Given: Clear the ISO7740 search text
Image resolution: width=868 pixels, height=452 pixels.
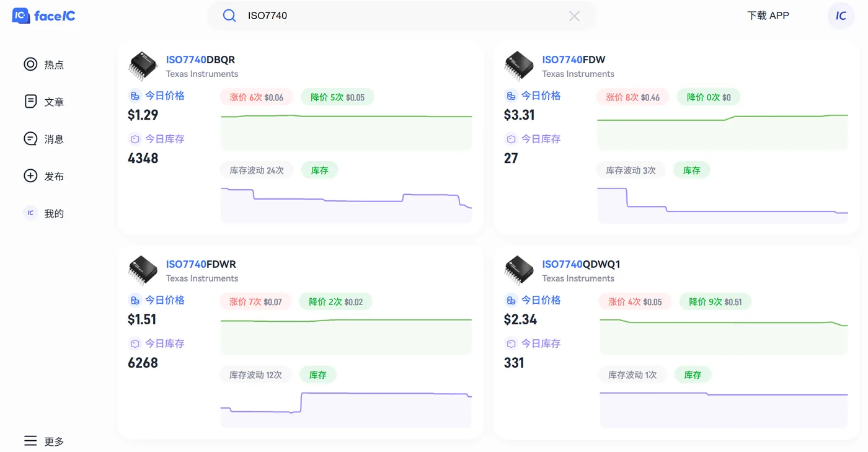Looking at the screenshot, I should click(x=574, y=16).
